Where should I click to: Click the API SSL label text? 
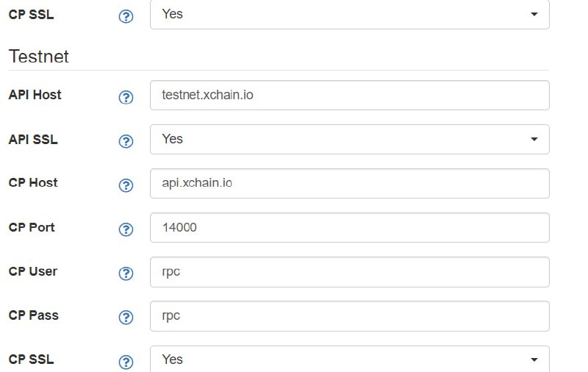click(33, 140)
